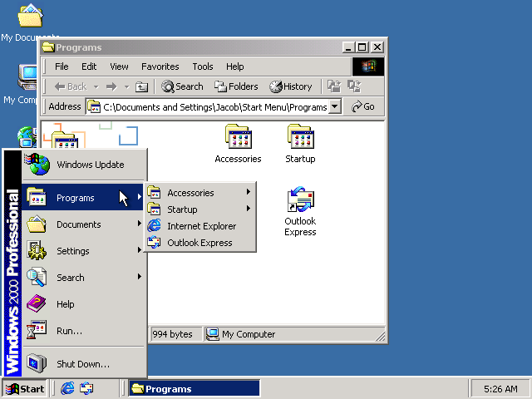Click the Settings gear icon in Start menu

tap(37, 250)
